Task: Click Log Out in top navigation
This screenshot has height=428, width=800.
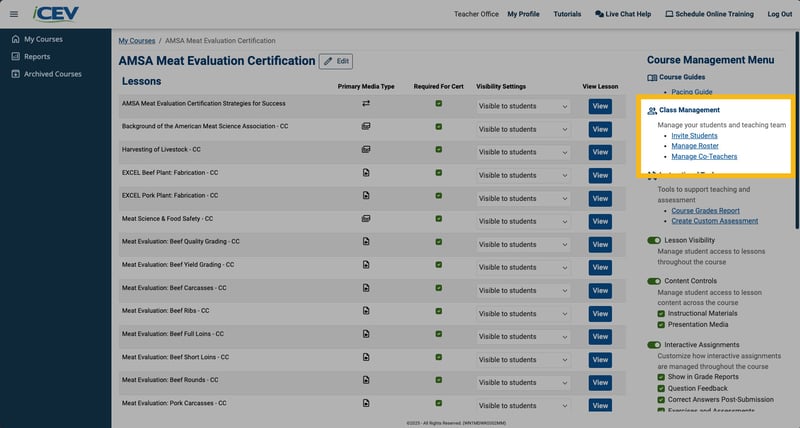Action: coord(780,14)
